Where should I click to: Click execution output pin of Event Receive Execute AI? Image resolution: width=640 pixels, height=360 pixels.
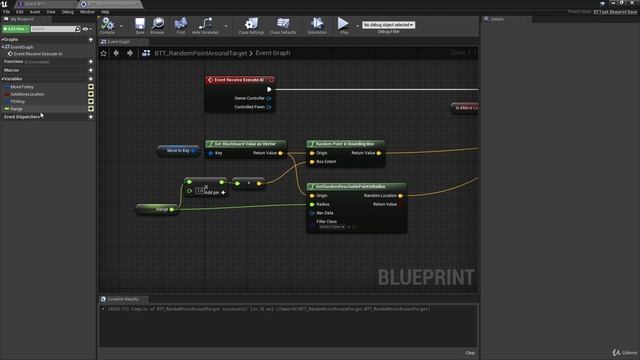point(269,89)
